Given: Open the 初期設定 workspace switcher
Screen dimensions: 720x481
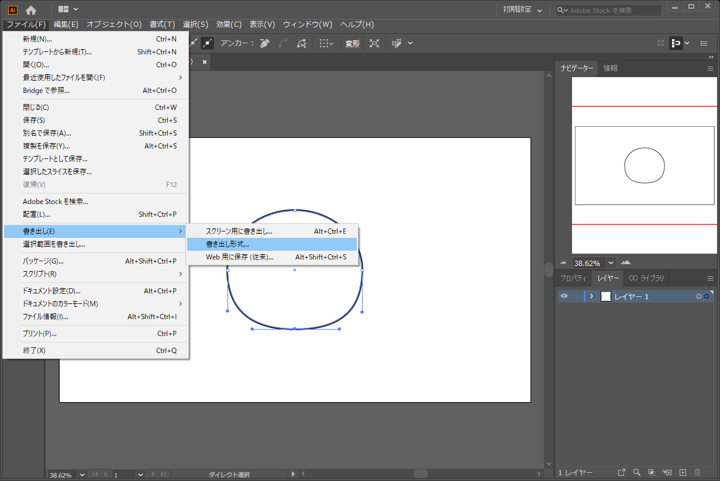Looking at the screenshot, I should coord(523,10).
